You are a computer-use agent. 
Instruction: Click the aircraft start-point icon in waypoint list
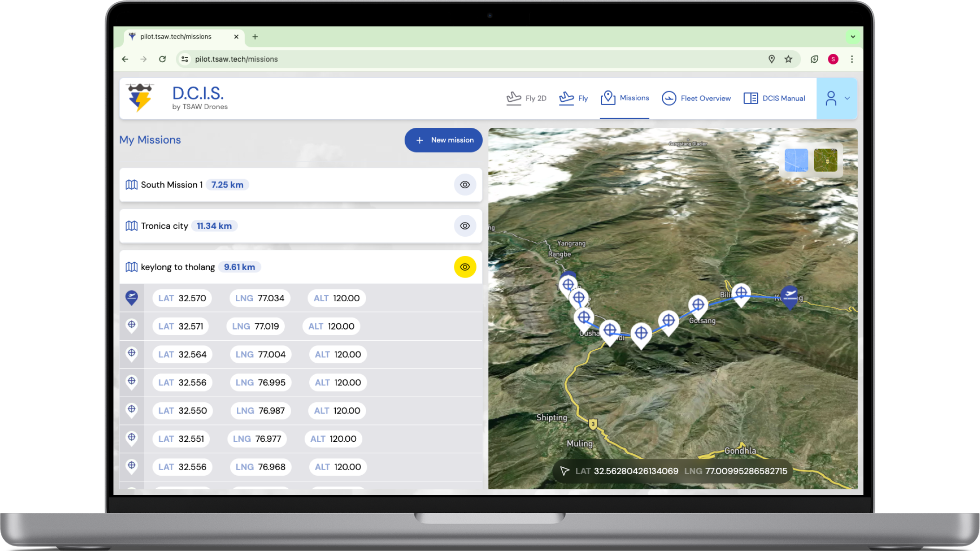132,297
